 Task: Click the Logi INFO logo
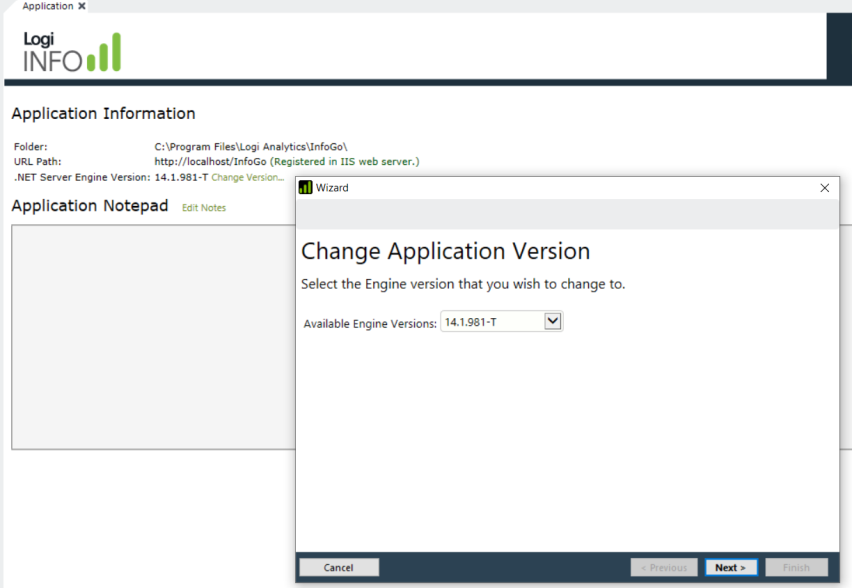click(72, 52)
